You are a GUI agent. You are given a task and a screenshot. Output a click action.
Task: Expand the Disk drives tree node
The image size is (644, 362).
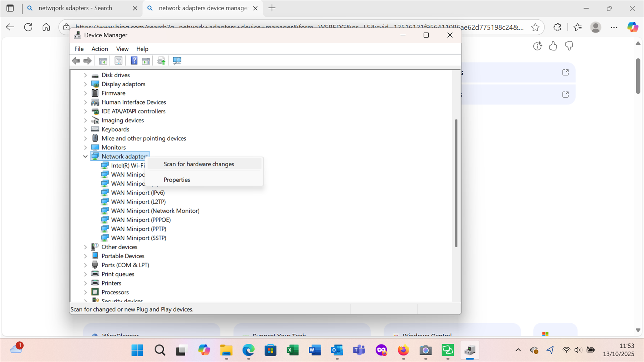point(85,75)
